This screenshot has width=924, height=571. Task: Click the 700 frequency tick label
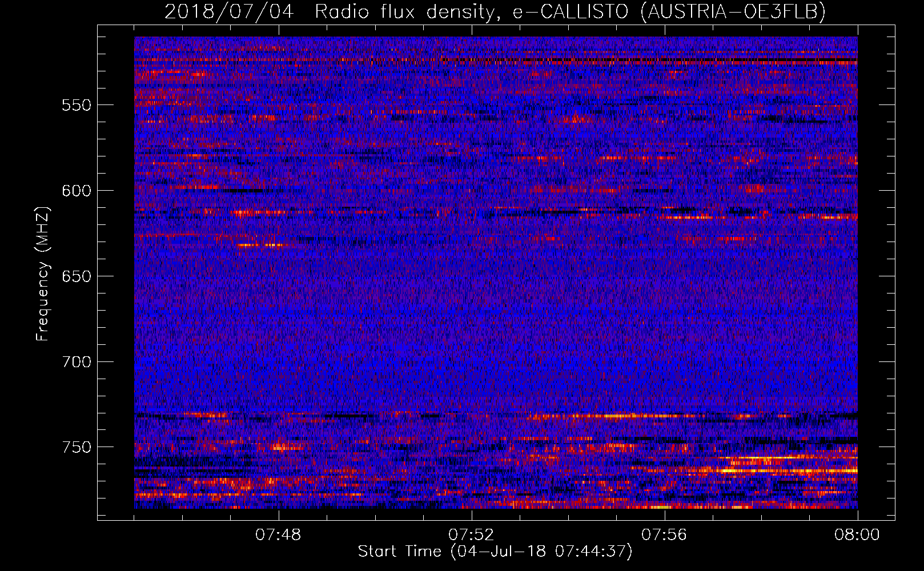click(77, 362)
